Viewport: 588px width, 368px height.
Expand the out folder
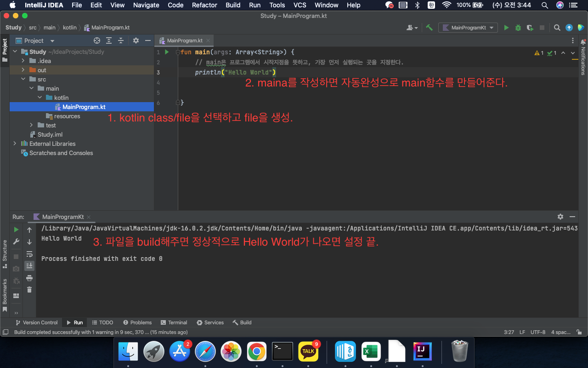coord(23,70)
